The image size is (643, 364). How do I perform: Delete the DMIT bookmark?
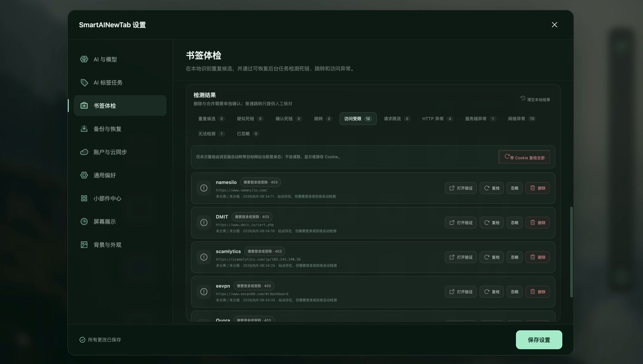pos(537,223)
